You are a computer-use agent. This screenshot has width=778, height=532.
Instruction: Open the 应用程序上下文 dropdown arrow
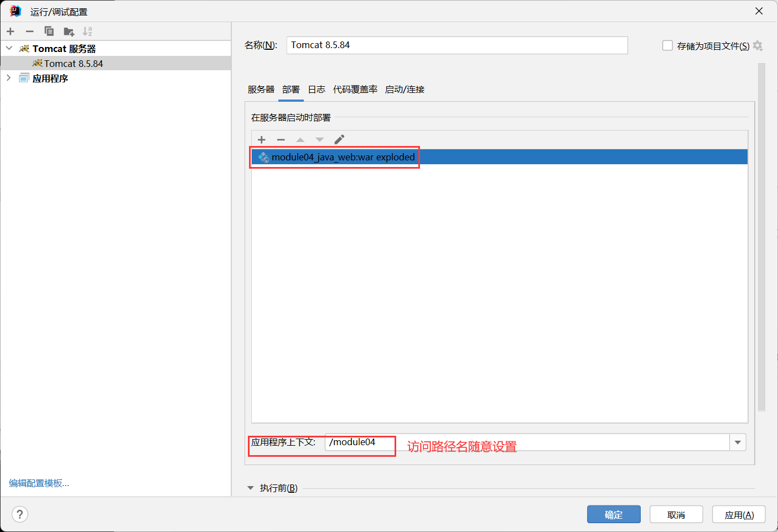coord(738,442)
